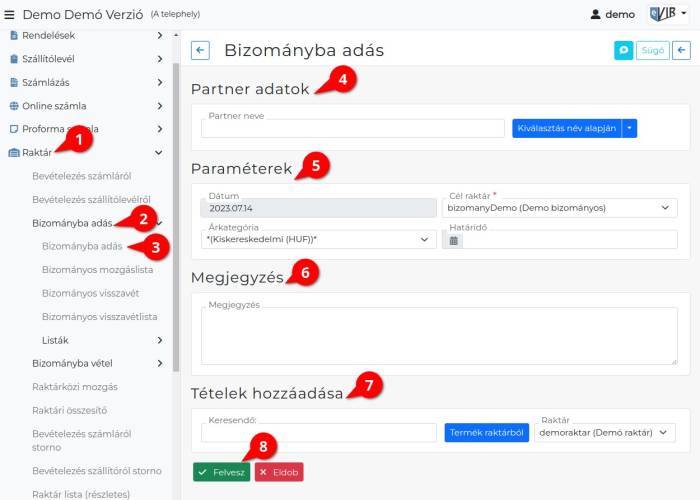This screenshot has width=700, height=500.
Task: Click the demo user profile icon
Action: pyautogui.click(x=596, y=15)
